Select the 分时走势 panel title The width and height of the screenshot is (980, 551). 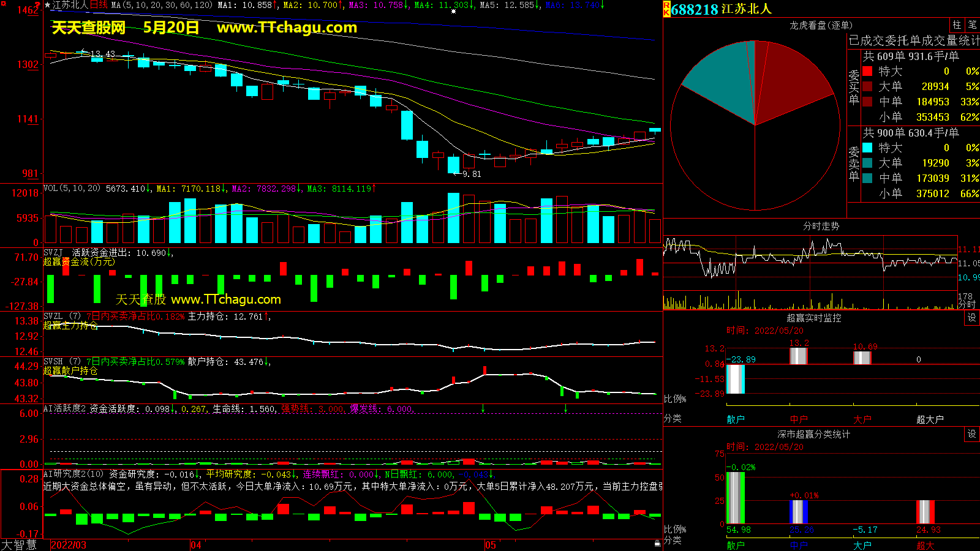[821, 226]
